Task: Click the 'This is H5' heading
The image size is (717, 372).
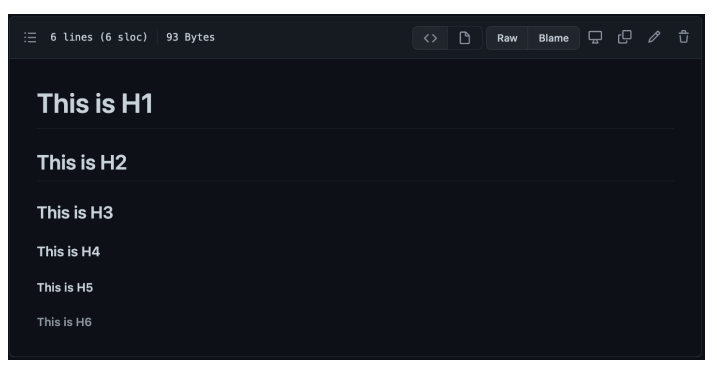Action: click(x=65, y=287)
